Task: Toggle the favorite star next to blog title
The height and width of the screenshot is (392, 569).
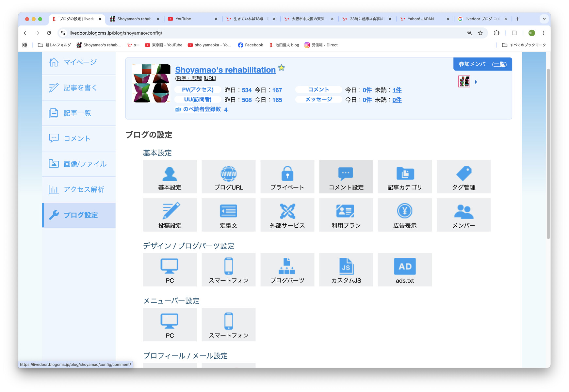Action: pos(281,68)
